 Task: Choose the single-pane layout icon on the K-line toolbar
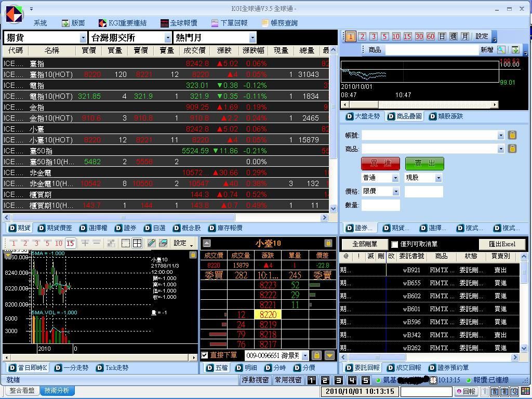[126, 243]
